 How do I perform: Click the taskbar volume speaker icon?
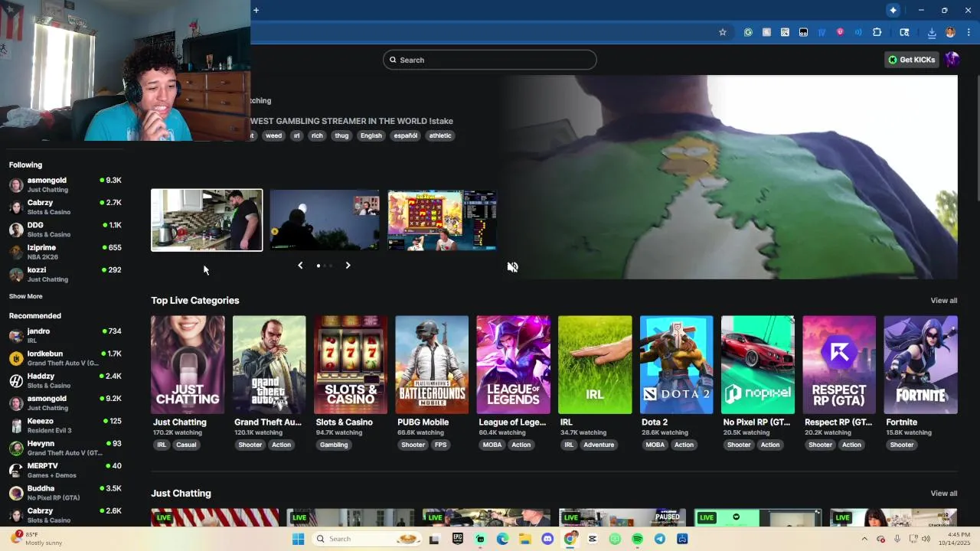click(926, 539)
